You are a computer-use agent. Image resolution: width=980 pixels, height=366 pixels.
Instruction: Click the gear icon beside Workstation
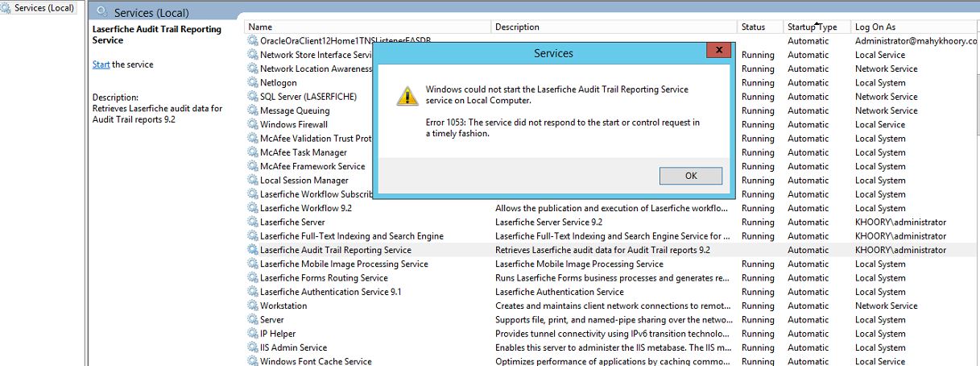click(x=253, y=306)
